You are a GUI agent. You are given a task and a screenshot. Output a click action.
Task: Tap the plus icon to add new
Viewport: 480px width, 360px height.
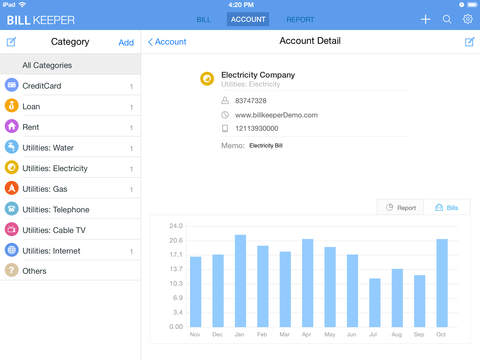point(425,19)
